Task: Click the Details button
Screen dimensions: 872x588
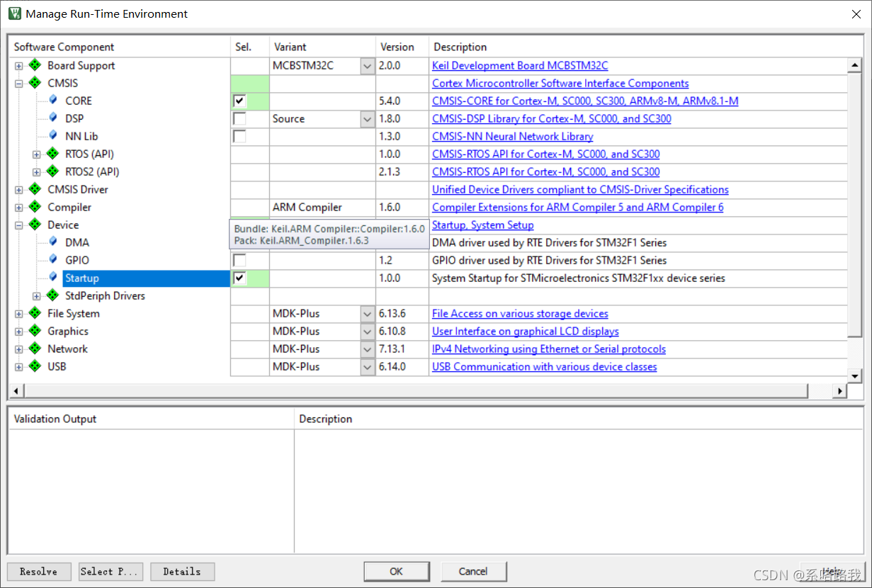Action: [x=182, y=572]
